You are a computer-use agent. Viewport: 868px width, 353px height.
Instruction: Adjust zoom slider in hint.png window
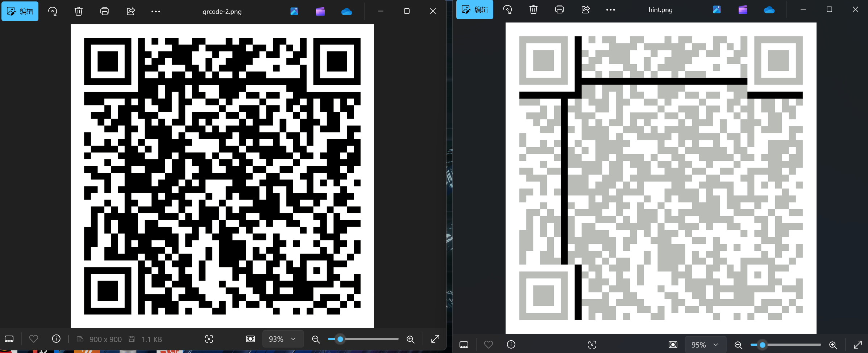(x=785, y=345)
